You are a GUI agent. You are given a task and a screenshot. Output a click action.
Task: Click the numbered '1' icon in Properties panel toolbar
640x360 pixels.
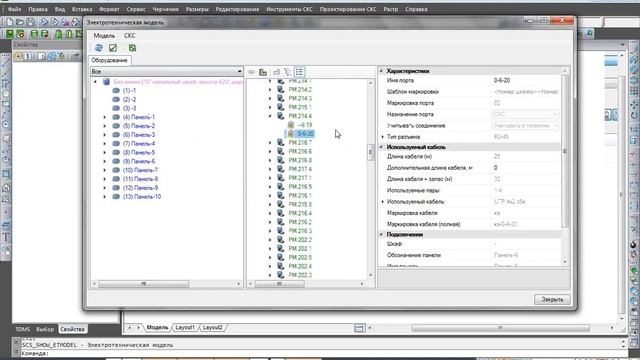pos(28,56)
